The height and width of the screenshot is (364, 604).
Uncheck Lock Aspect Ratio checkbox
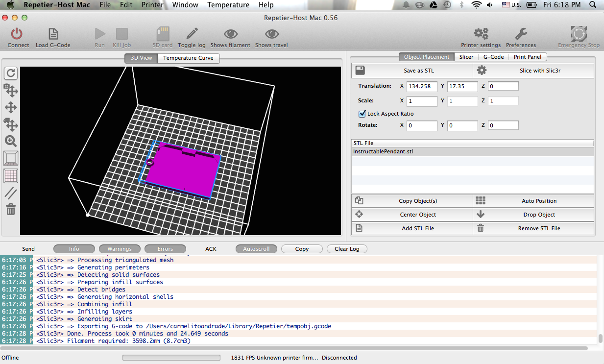pyautogui.click(x=362, y=114)
